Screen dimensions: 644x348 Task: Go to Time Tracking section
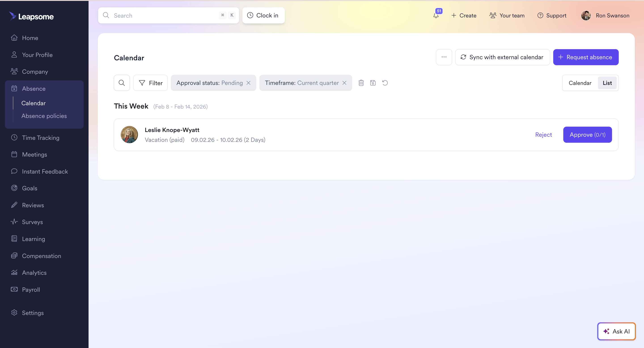(40, 138)
